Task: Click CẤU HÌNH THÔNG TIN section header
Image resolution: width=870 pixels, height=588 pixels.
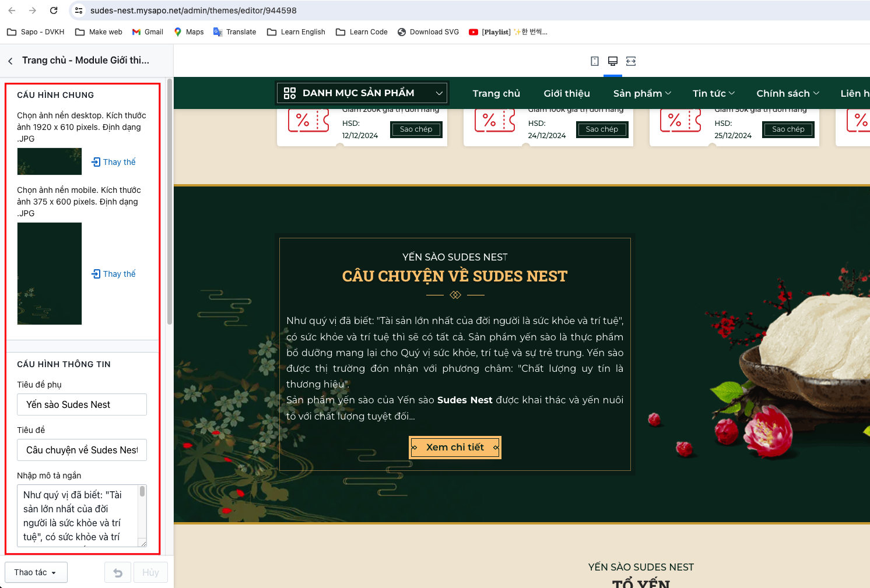Action: [x=64, y=364]
